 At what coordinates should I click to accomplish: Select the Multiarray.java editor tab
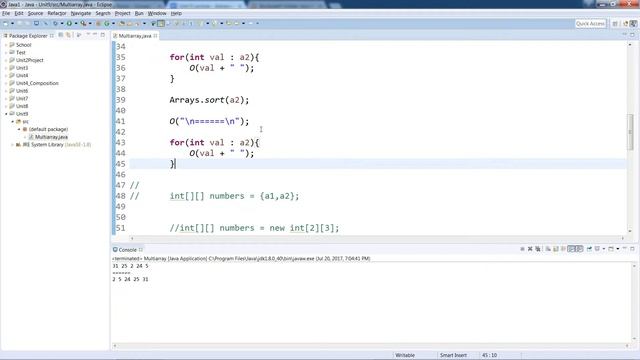(135, 36)
